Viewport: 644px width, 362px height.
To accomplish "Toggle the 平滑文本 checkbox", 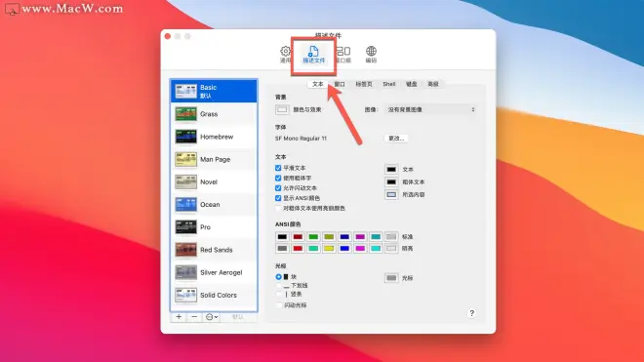I will coord(278,168).
